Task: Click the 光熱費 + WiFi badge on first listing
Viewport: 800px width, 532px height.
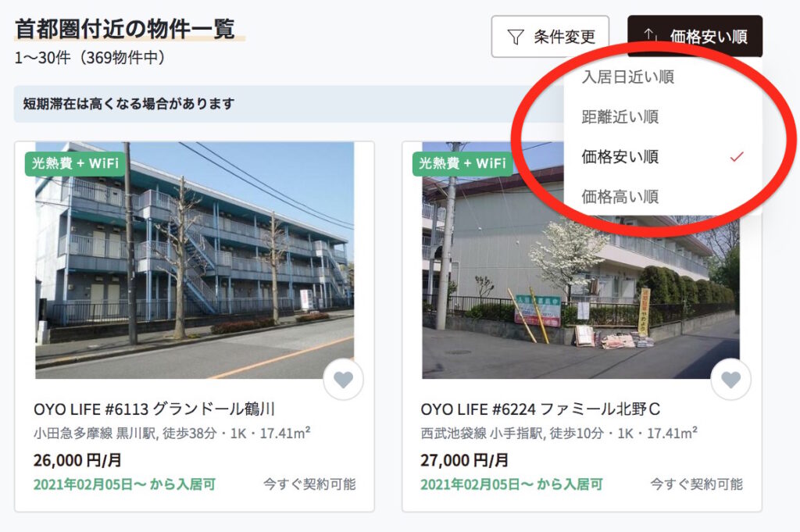Action: coord(75,163)
